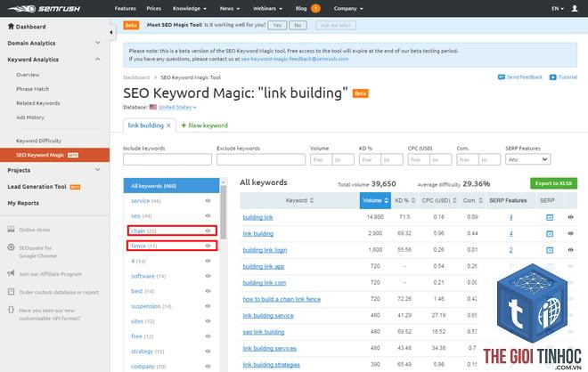The image size is (588, 372).
Task: Open the SERP Features Any dropdown
Action: pyautogui.click(x=527, y=159)
